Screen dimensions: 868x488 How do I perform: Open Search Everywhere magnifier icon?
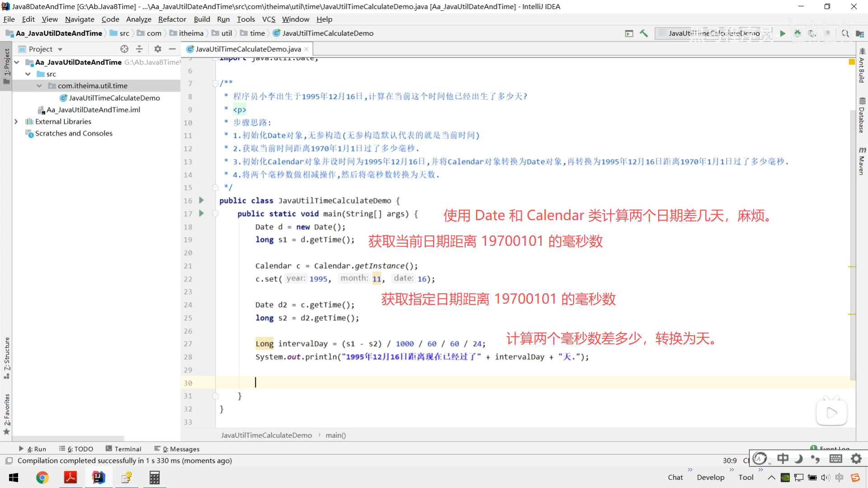coord(845,33)
